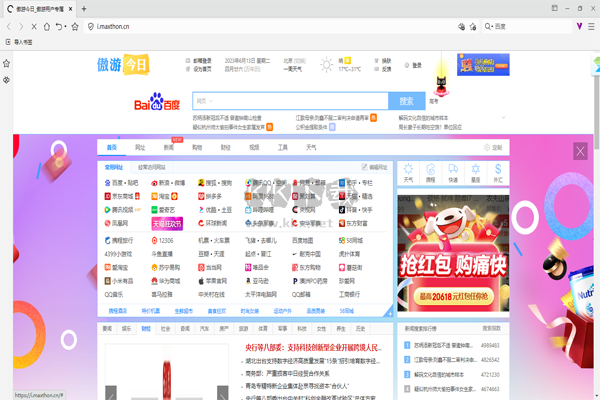Open the 京东商城 site link
This screenshot has height=400, width=600.
tap(122, 196)
